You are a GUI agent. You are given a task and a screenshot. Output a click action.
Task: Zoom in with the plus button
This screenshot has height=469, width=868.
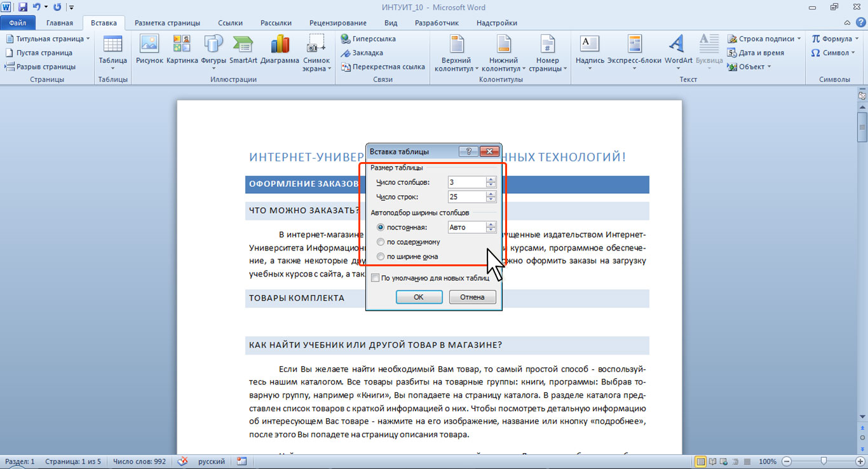click(x=860, y=461)
